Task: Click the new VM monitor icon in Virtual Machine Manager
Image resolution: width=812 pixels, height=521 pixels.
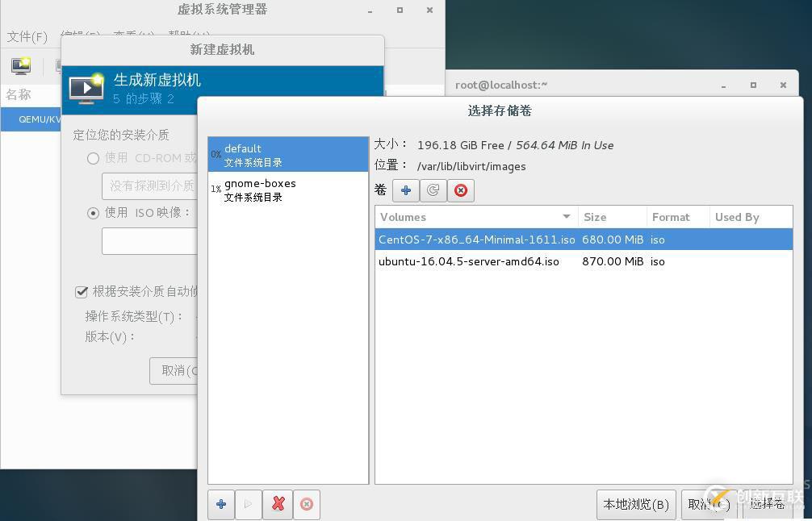Action: pos(21,65)
